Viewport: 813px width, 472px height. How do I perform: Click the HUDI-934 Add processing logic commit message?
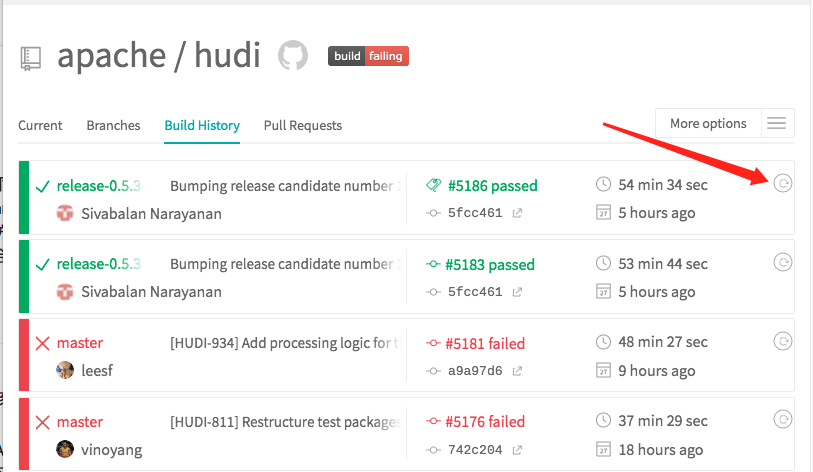(286, 343)
